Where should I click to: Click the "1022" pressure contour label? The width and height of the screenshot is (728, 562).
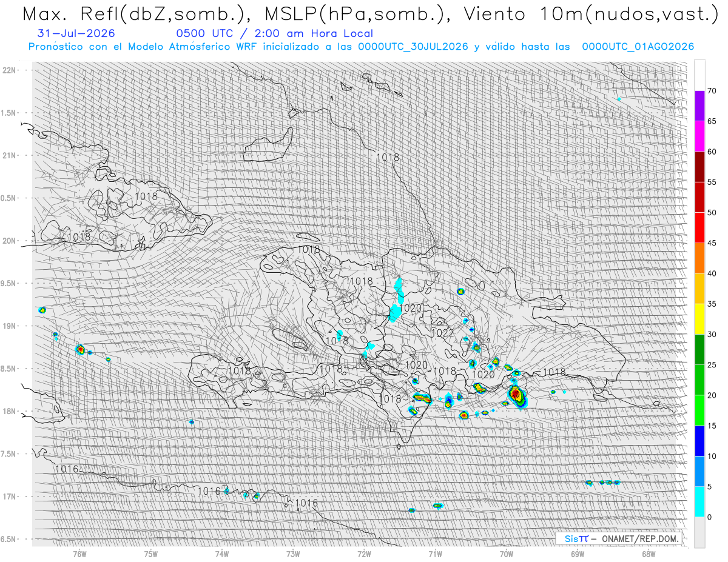[x=442, y=333]
